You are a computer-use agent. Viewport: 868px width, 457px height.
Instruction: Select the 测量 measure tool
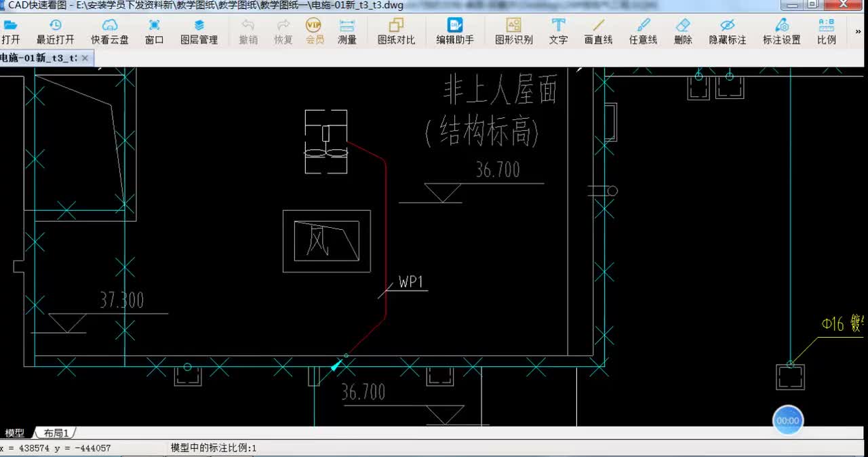coord(347,32)
